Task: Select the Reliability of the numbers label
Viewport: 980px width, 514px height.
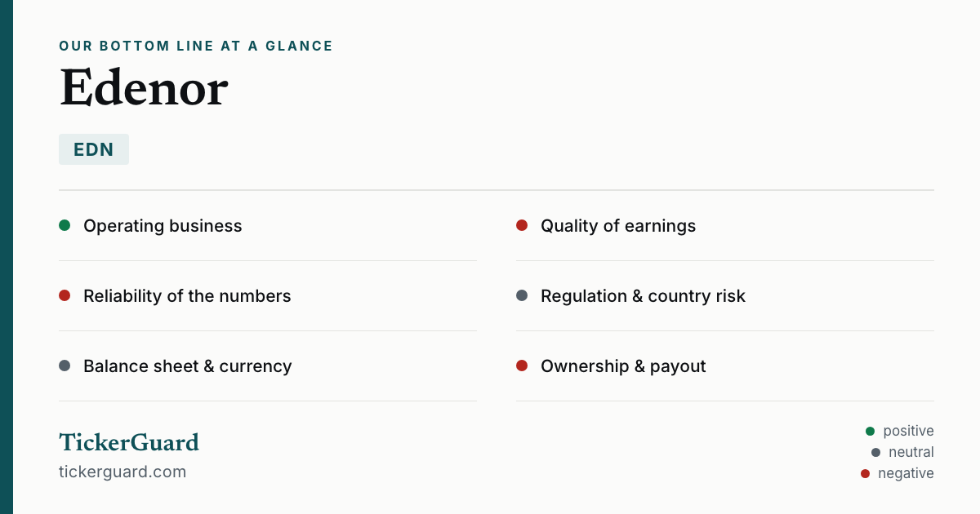Action: click(x=187, y=296)
